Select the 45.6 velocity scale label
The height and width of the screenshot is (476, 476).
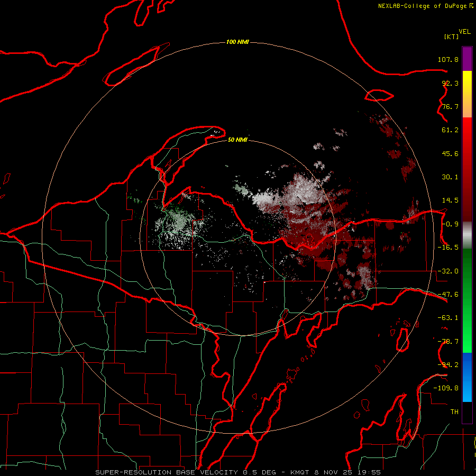click(450, 153)
